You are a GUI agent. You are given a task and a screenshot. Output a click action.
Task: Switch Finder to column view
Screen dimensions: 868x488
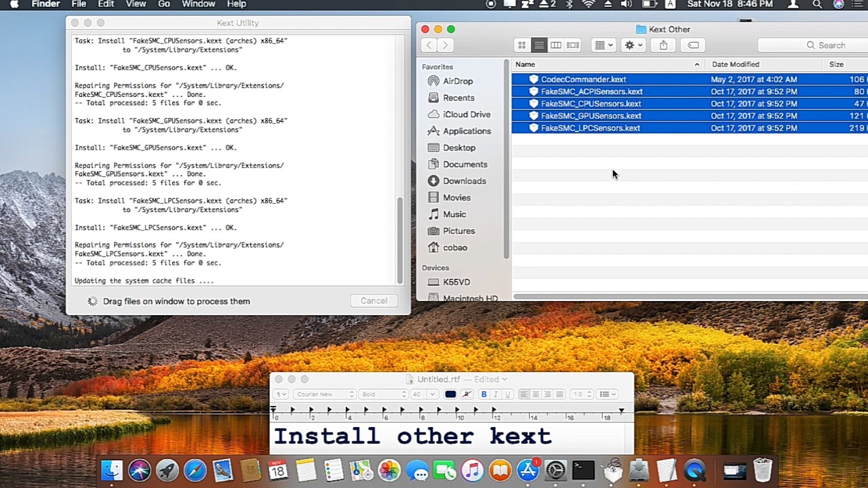(556, 45)
